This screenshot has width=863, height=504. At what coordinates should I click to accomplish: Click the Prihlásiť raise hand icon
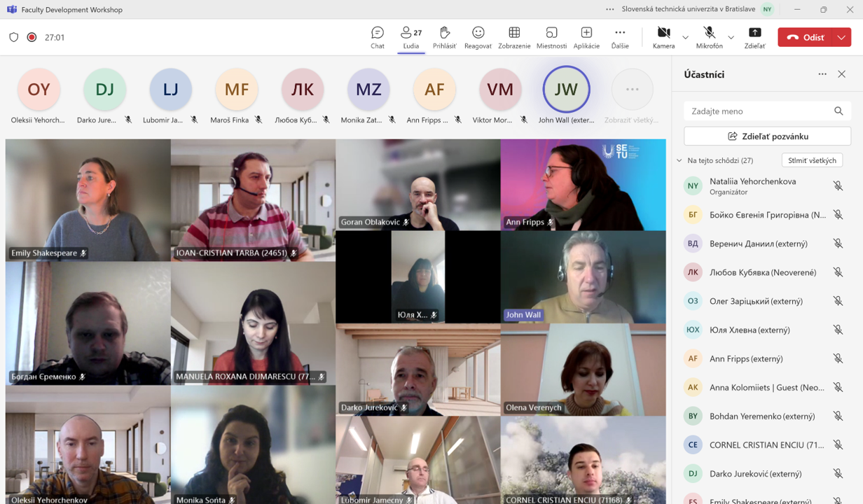[444, 37]
